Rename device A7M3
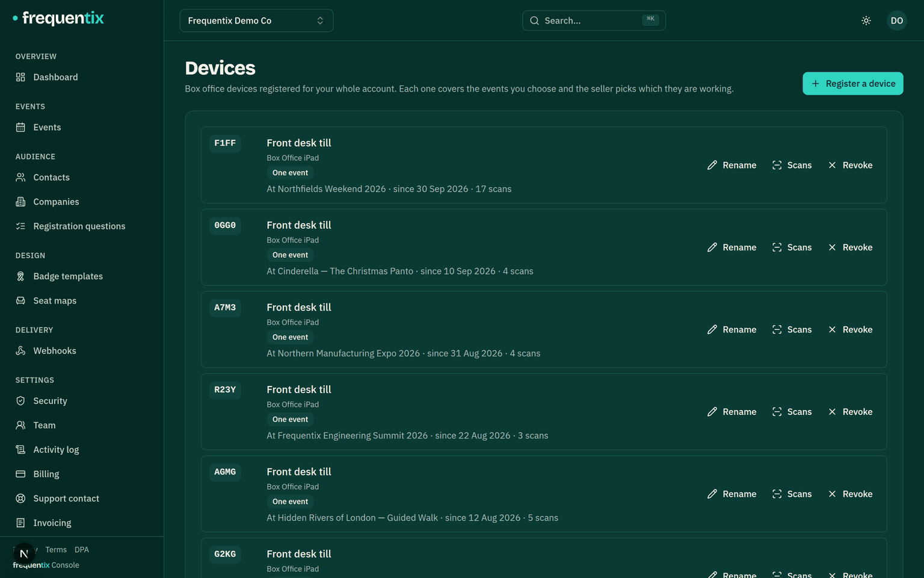This screenshot has height=578, width=924. click(x=732, y=329)
